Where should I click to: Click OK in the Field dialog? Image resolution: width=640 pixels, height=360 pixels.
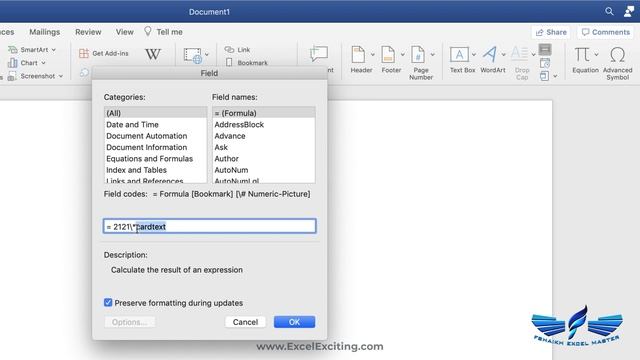[x=294, y=322]
